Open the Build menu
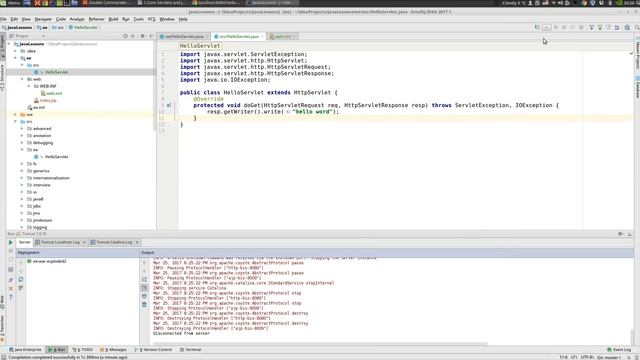The image size is (640, 360). 113,19
